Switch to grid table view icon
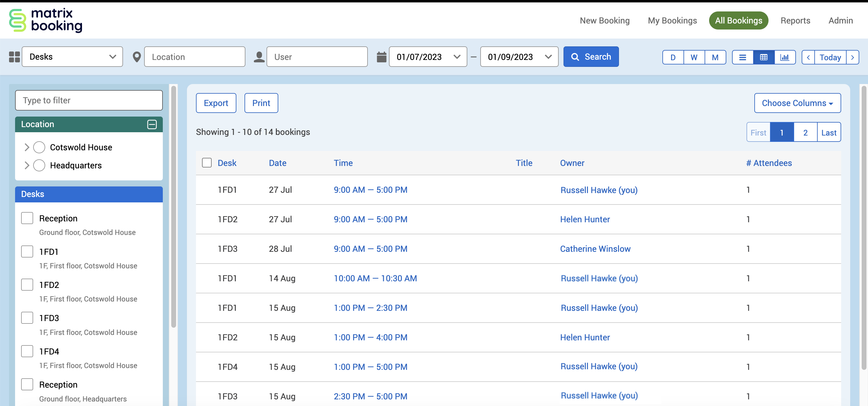This screenshot has width=868, height=406. pos(764,57)
